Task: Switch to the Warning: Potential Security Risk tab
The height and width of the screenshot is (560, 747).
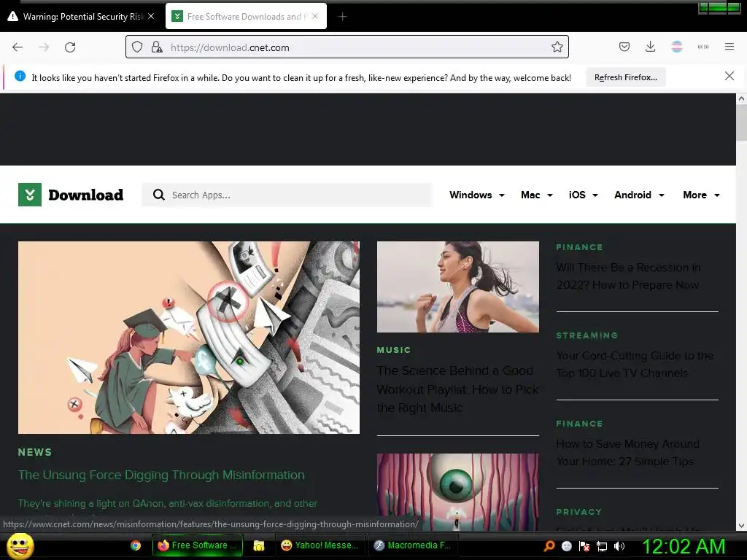Action: pyautogui.click(x=81, y=16)
